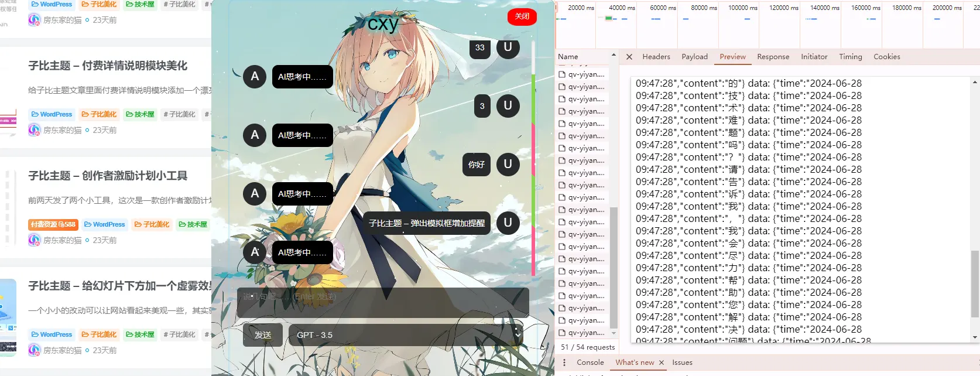Click the author avatar of 房东家的猫 in the first post

click(x=34, y=20)
